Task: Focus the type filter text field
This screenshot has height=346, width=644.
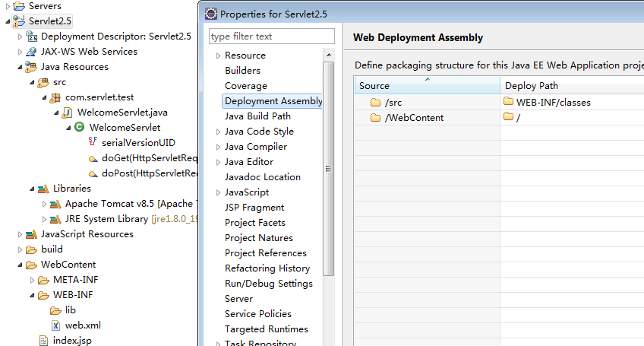Action: 271,37
